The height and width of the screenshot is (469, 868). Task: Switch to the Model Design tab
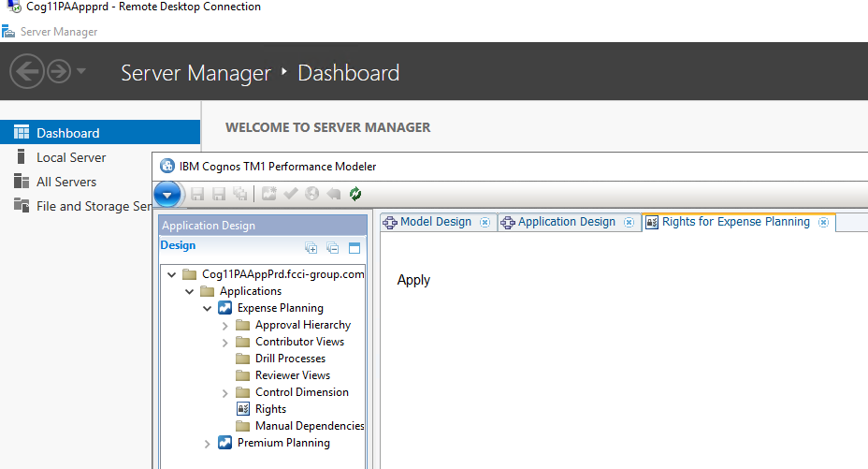tap(436, 222)
